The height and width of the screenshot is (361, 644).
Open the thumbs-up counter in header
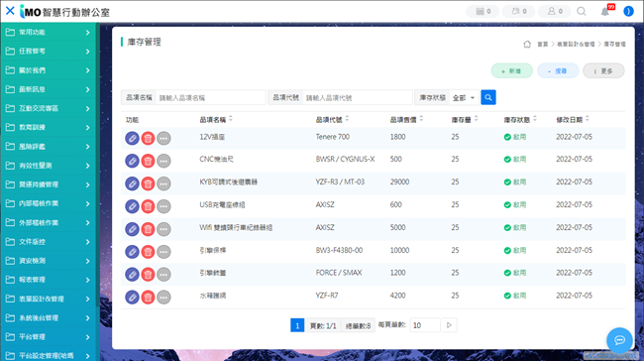point(518,11)
